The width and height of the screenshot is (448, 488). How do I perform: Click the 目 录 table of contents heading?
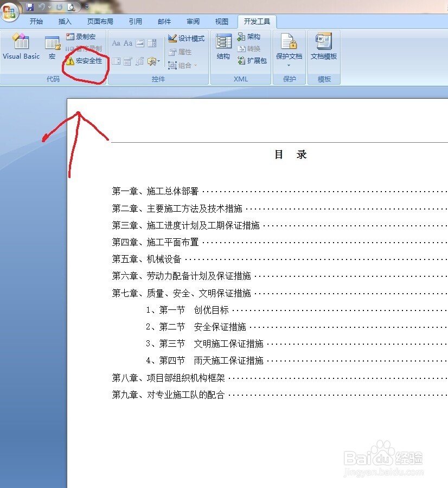point(289,154)
